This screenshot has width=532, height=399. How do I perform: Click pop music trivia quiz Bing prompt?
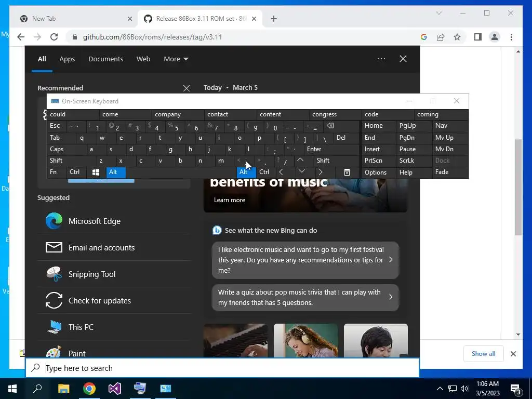[x=305, y=298]
